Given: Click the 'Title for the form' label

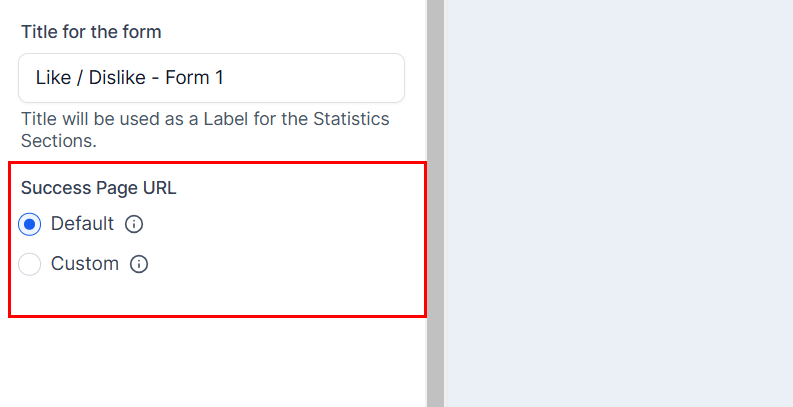Looking at the screenshot, I should click(x=91, y=32).
